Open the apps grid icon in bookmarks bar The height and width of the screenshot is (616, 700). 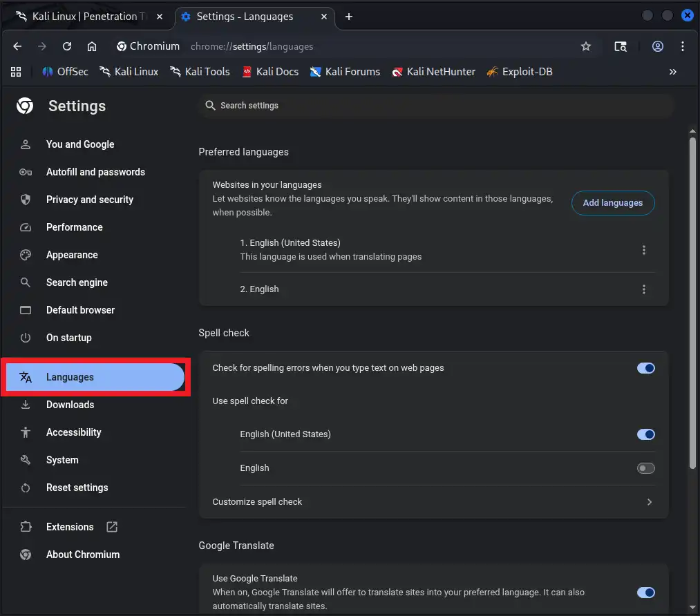(16, 72)
